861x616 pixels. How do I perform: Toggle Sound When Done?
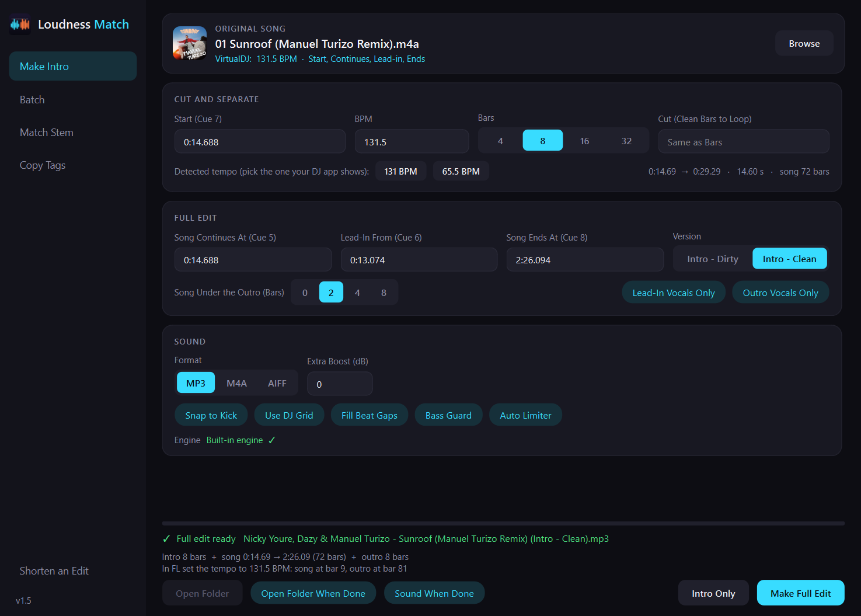434,593
